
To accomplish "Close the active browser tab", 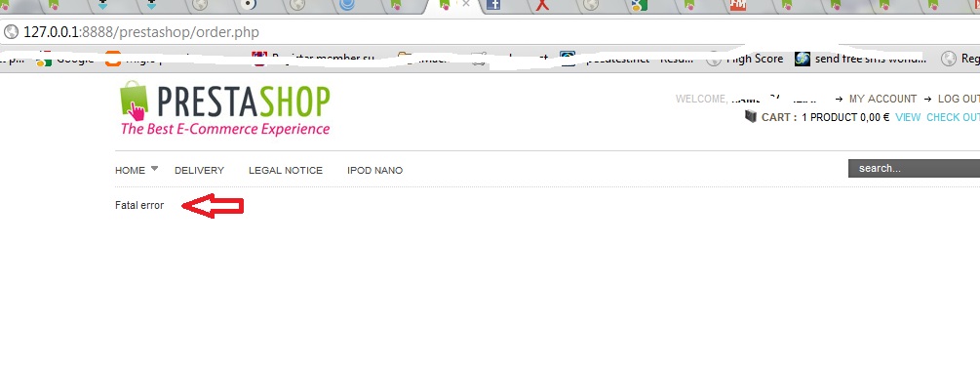I will pyautogui.click(x=466, y=4).
